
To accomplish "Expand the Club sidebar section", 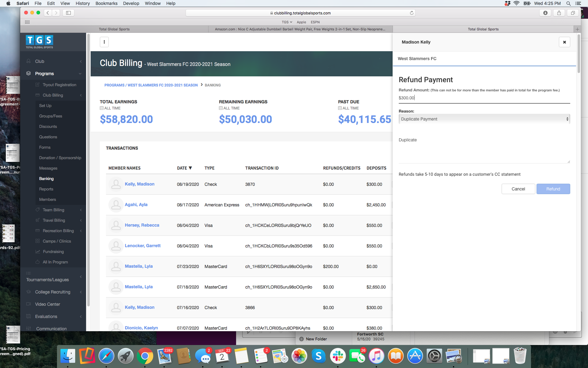I will click(x=53, y=61).
